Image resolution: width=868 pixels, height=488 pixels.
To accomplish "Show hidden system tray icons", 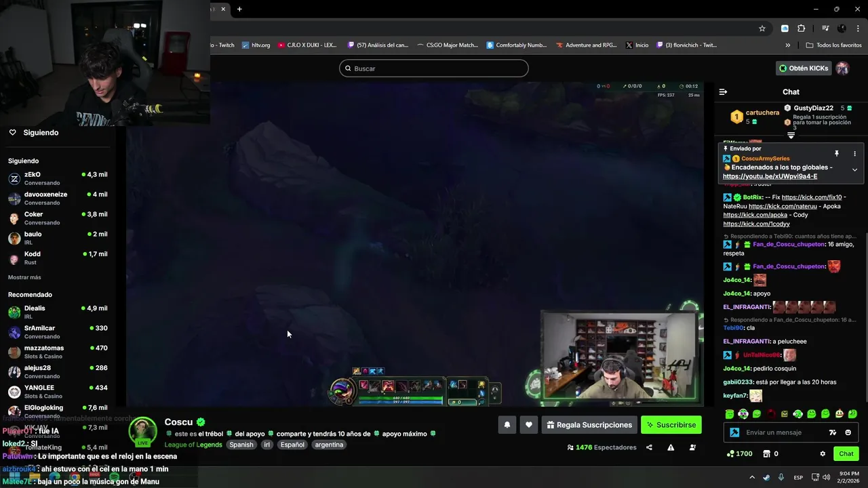I will click(751, 477).
